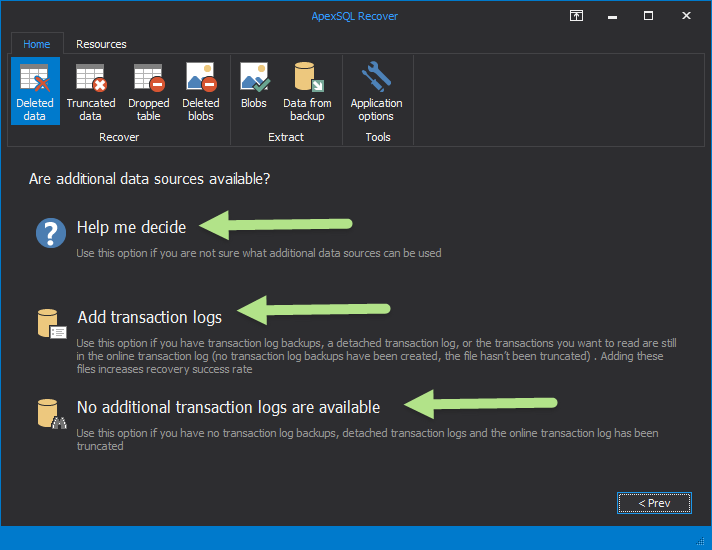Close the ApexSQL Recover window
The image size is (712, 550).
click(x=686, y=16)
